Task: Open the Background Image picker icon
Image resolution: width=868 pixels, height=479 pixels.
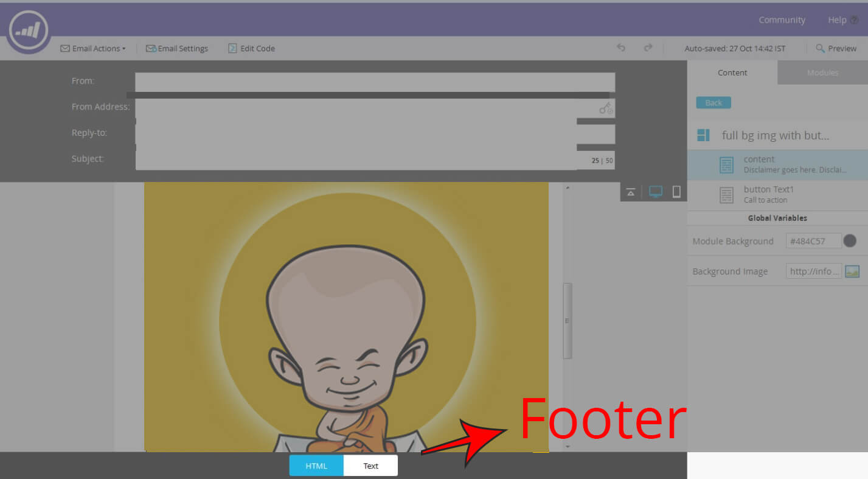Action: click(x=852, y=271)
